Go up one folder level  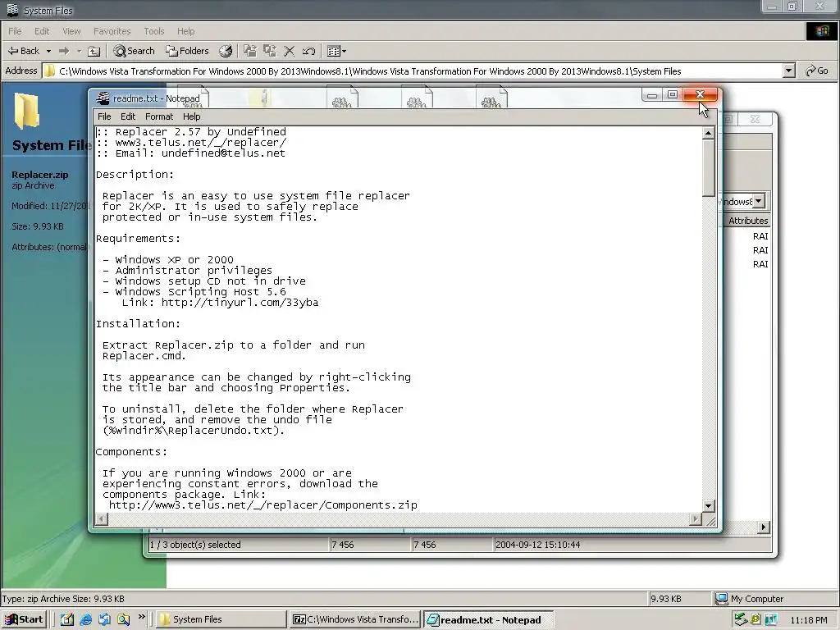click(94, 51)
